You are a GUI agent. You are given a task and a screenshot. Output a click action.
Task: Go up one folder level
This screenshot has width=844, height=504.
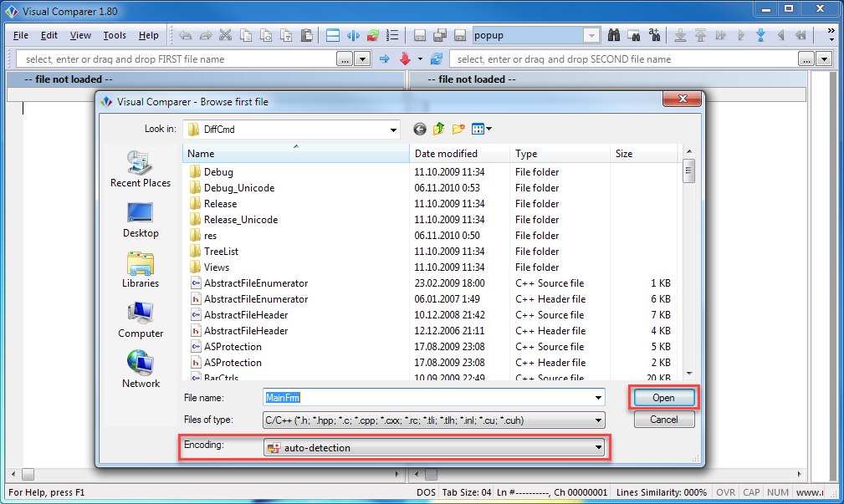(439, 129)
